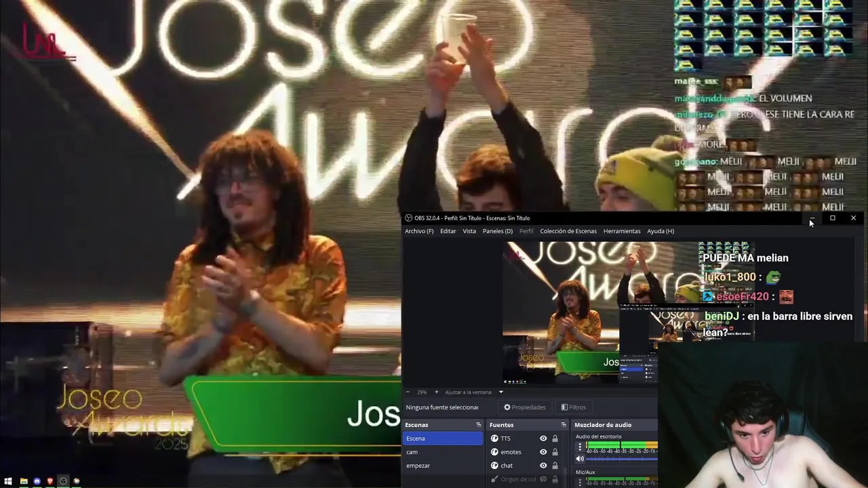
Task: Lock the TTS source
Action: pos(555,439)
